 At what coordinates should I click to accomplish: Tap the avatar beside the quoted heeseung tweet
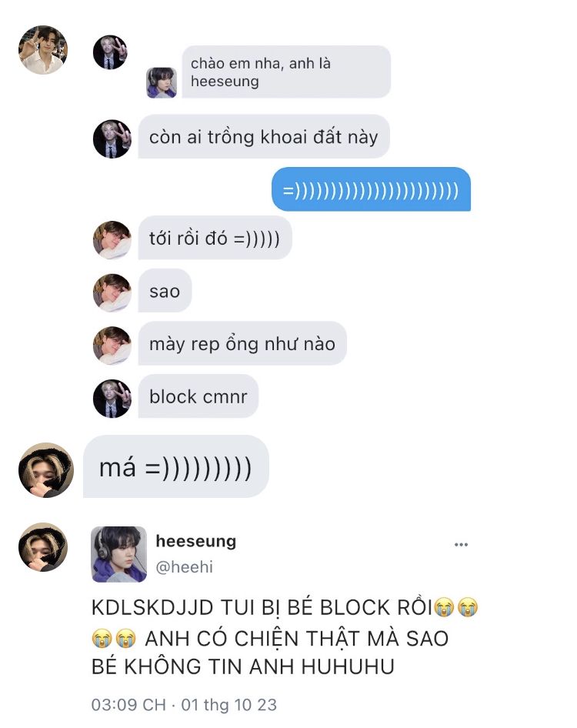pos(43,547)
